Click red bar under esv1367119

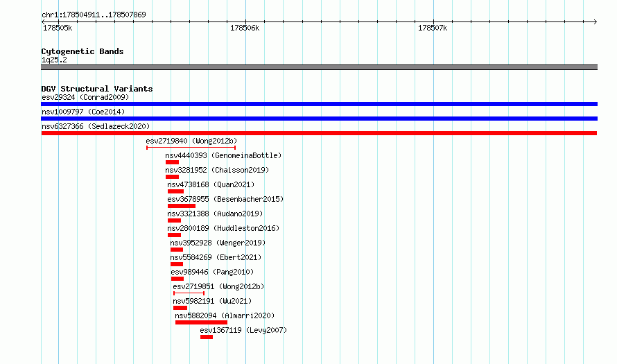click(207, 337)
